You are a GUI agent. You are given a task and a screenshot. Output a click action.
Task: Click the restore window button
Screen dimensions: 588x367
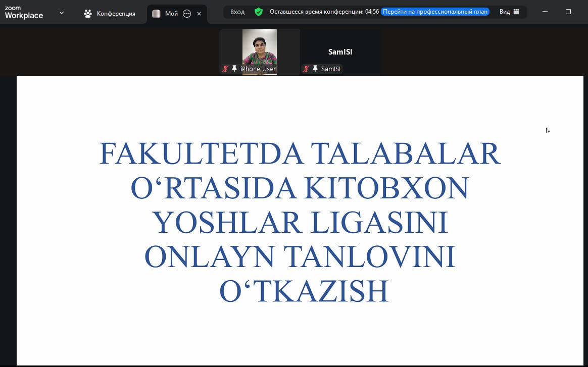click(569, 11)
